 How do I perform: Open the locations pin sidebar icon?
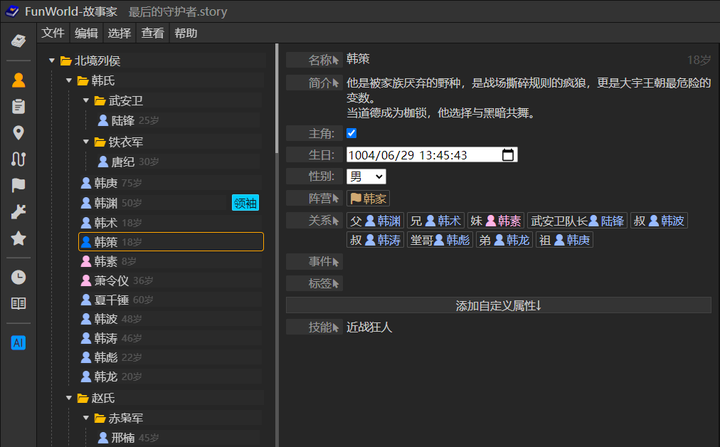(x=18, y=133)
